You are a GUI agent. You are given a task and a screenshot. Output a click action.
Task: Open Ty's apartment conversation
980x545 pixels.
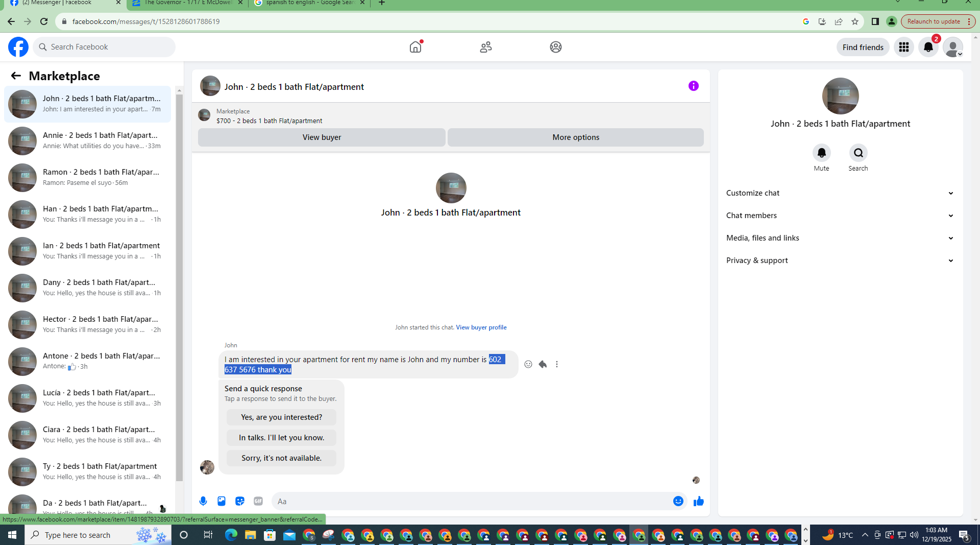point(87,472)
